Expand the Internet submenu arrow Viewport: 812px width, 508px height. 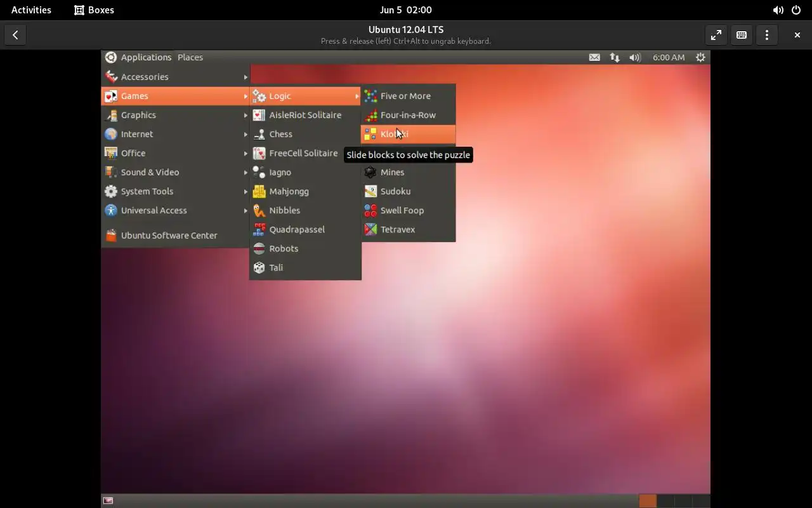246,134
